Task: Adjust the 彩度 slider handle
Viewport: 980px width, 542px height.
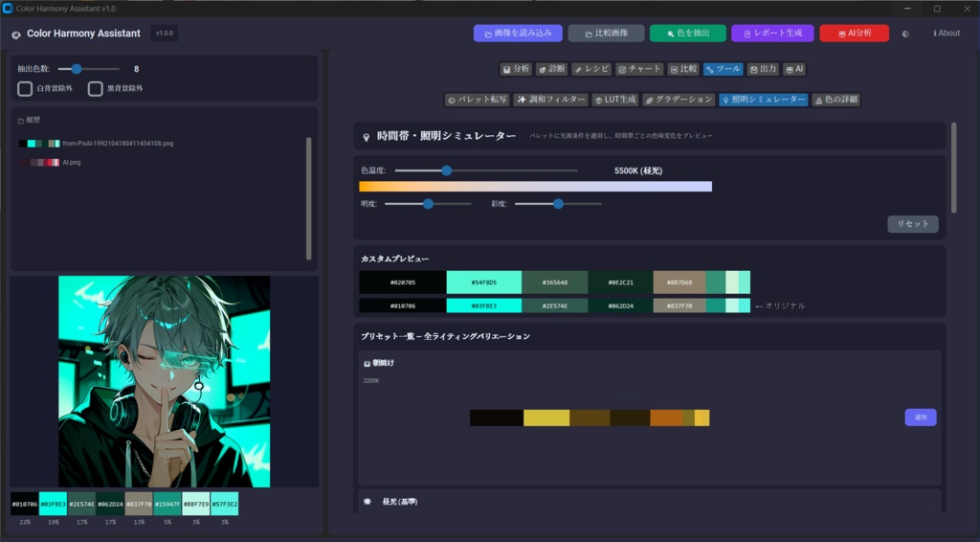Action: [558, 204]
